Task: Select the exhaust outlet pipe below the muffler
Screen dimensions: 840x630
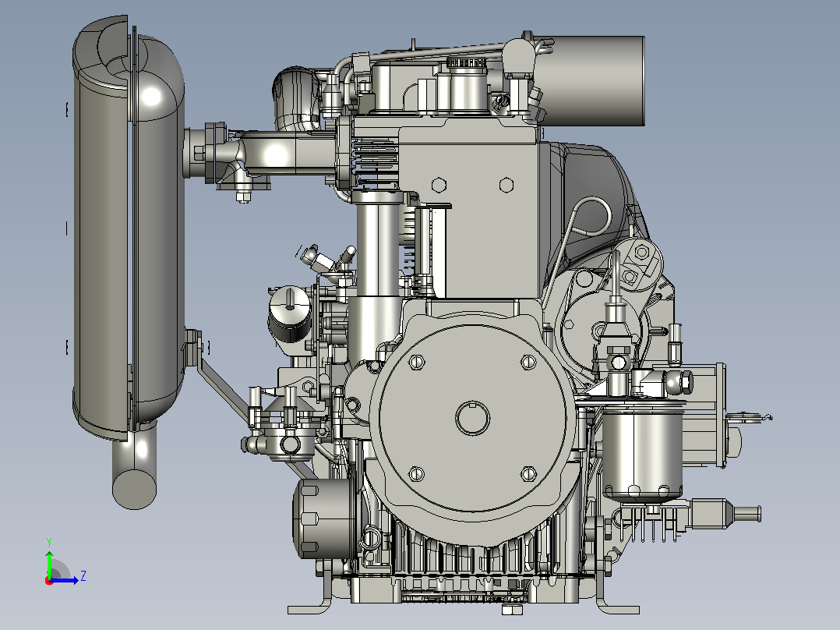Action: (135, 466)
